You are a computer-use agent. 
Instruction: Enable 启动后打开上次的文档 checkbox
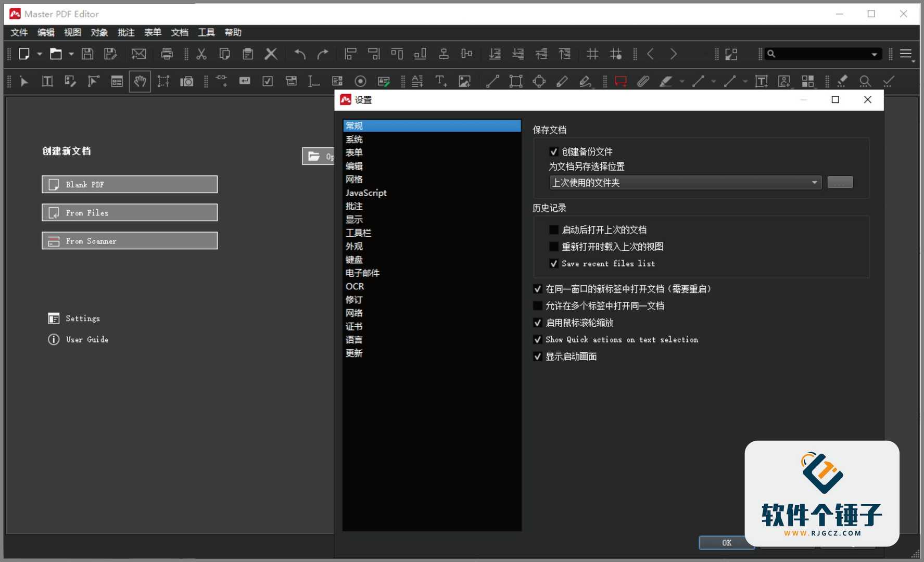tap(554, 230)
